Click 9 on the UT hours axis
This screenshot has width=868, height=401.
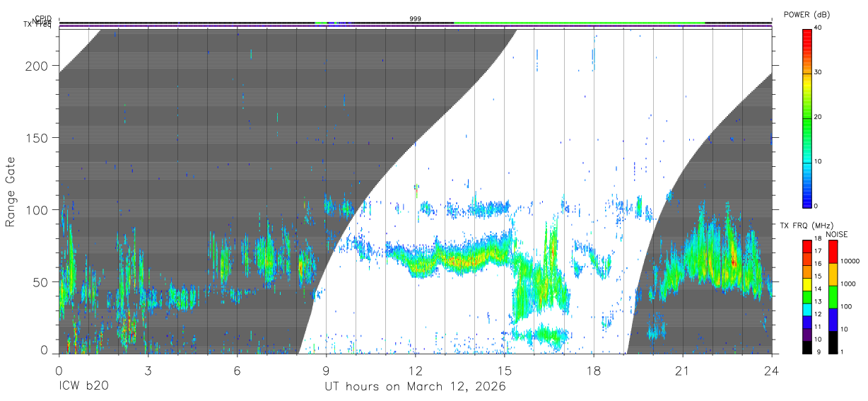[x=326, y=370]
